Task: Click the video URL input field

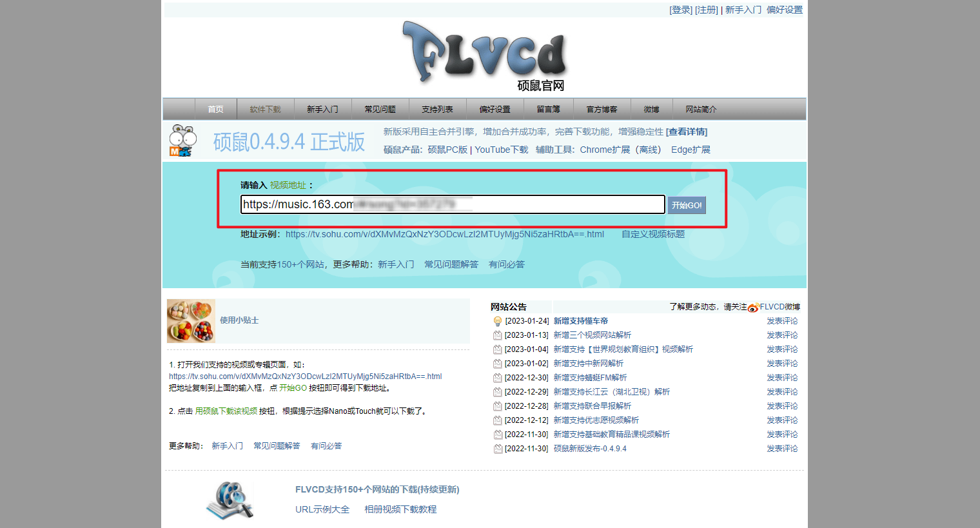Action: pyautogui.click(x=453, y=204)
